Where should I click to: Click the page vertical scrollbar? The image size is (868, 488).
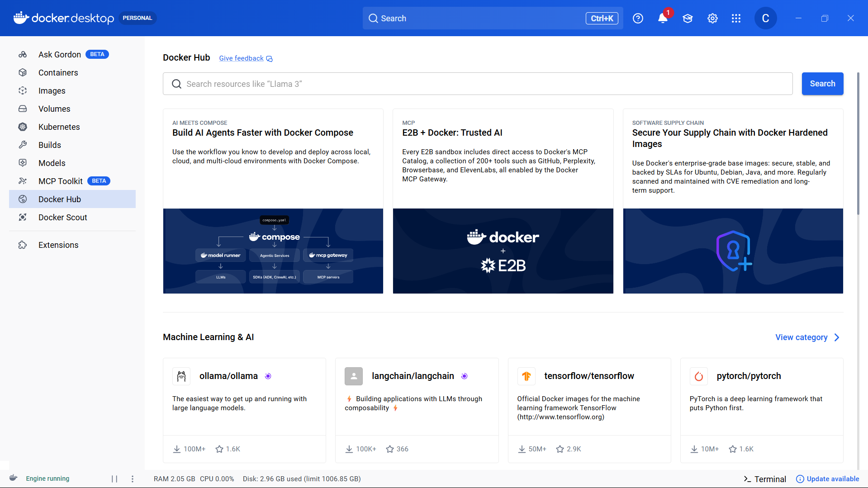(x=858, y=143)
